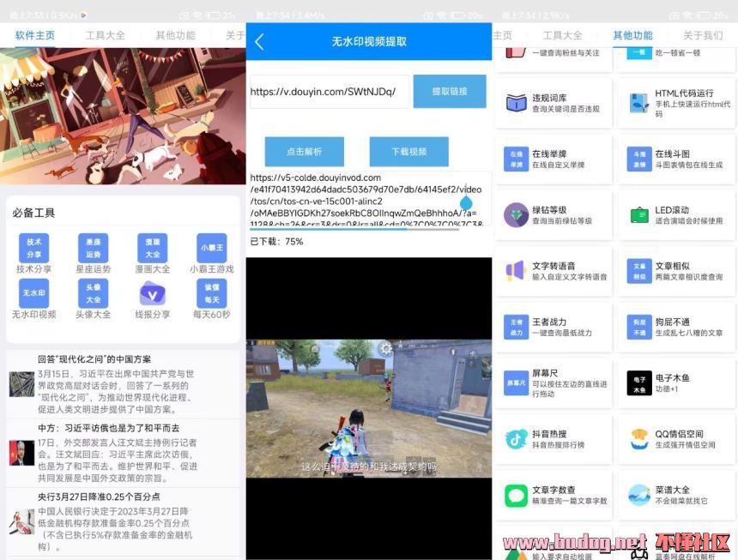This screenshot has width=738, height=560.
Task: Tap the text 两篇文章相识度查询
Action: coord(688,277)
